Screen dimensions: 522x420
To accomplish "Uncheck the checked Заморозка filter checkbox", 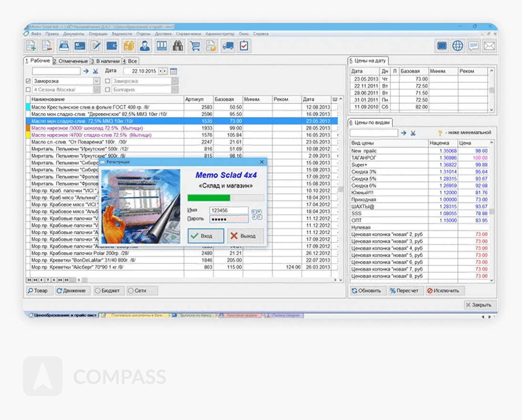I will [28, 81].
